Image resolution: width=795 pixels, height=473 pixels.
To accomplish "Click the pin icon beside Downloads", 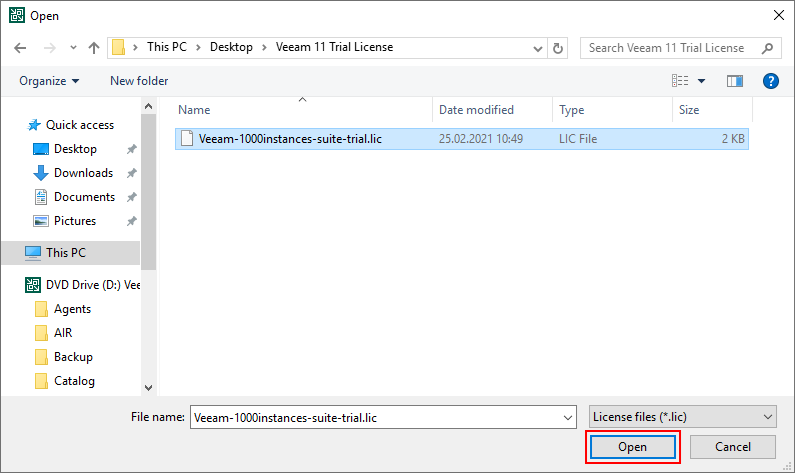I will click(x=132, y=173).
